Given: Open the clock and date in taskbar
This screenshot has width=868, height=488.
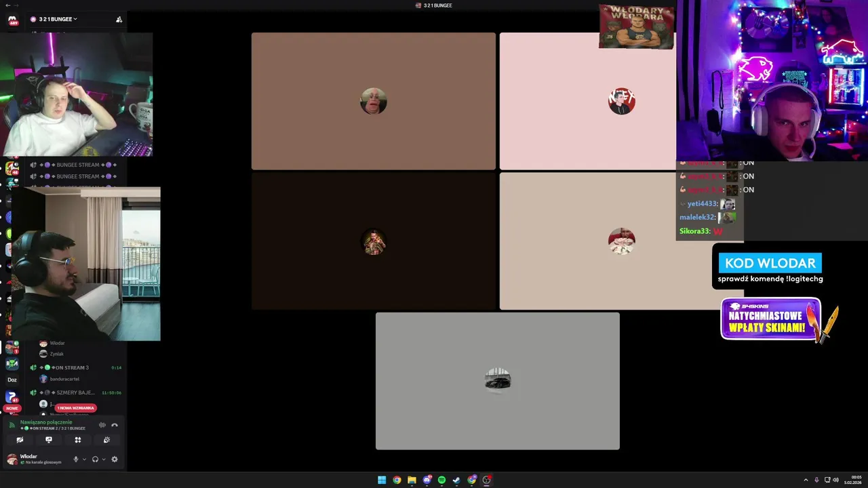Looking at the screenshot, I should click(x=853, y=480).
